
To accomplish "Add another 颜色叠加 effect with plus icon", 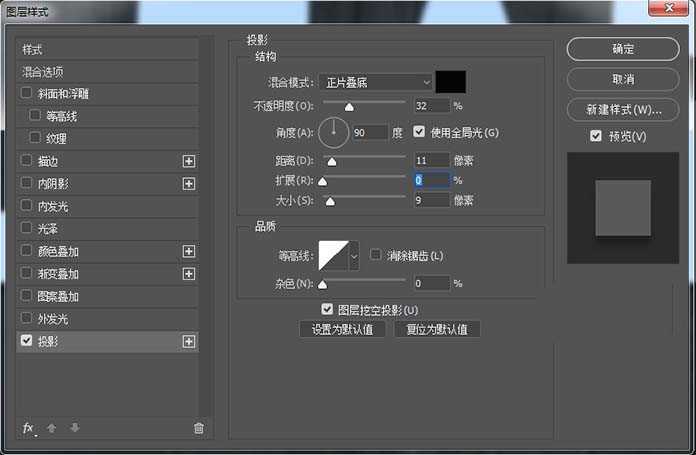I will point(189,251).
